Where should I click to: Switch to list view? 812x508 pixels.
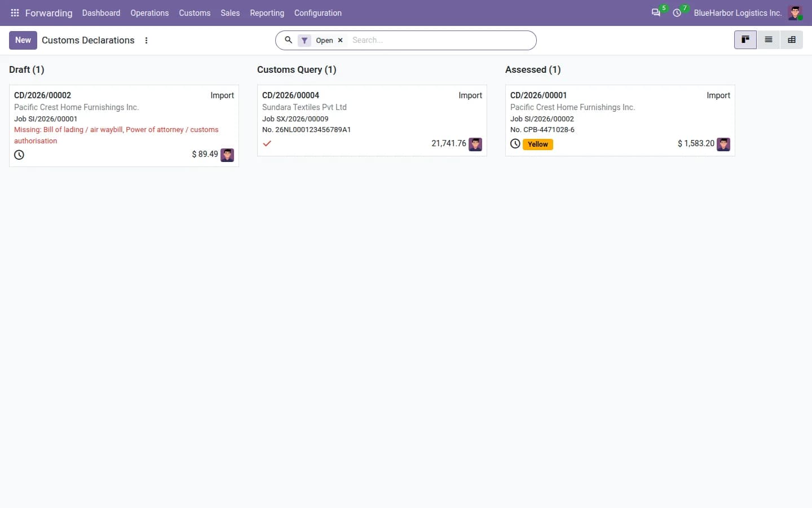tap(769, 40)
